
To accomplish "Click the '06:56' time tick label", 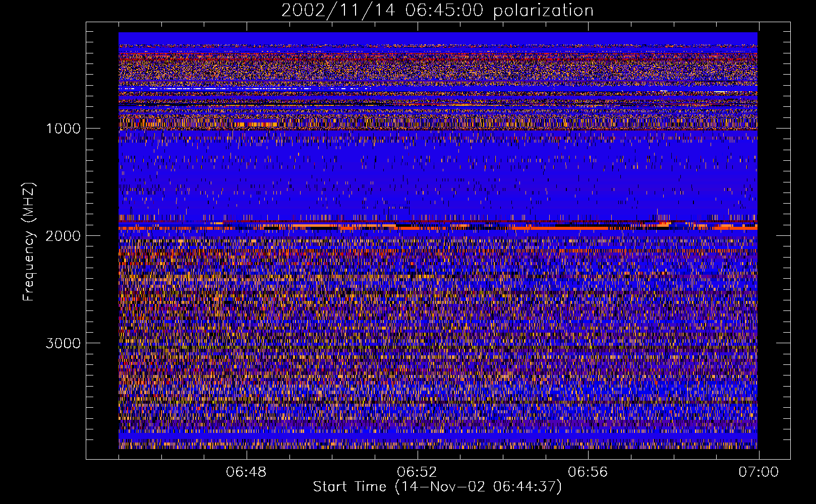I will tap(588, 472).
